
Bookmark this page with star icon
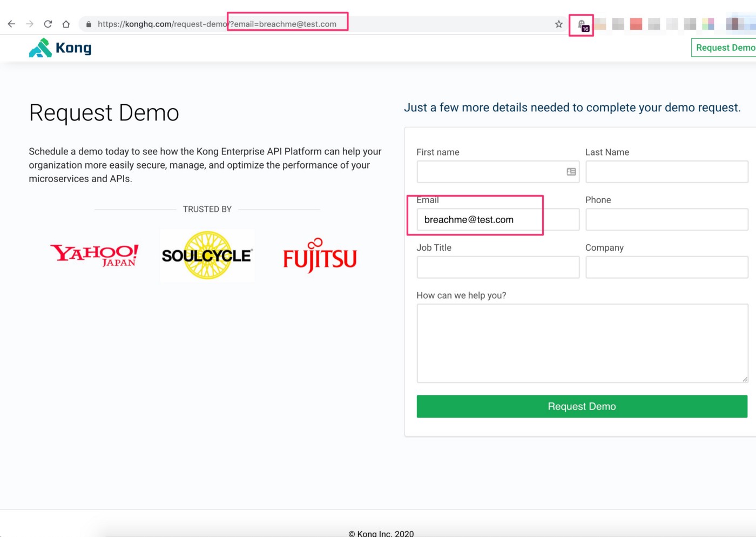[x=558, y=24]
